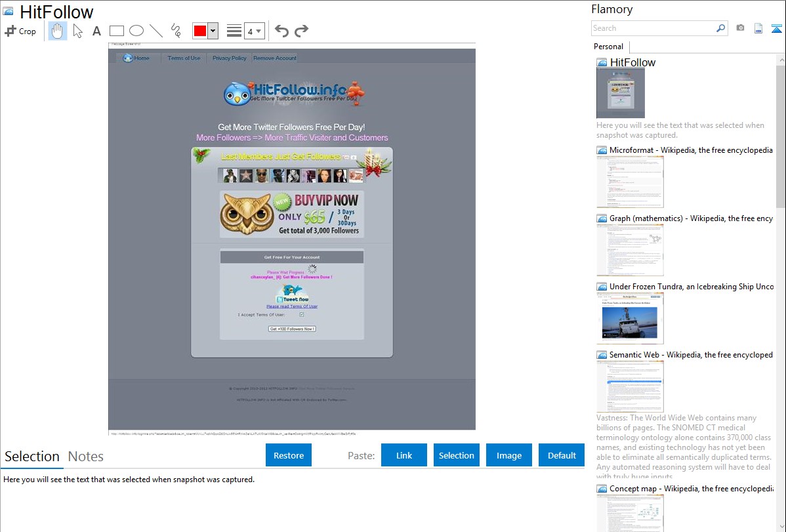Open the color picker dropdown arrow
Image resolution: width=786 pixels, height=532 pixels.
[x=213, y=31]
